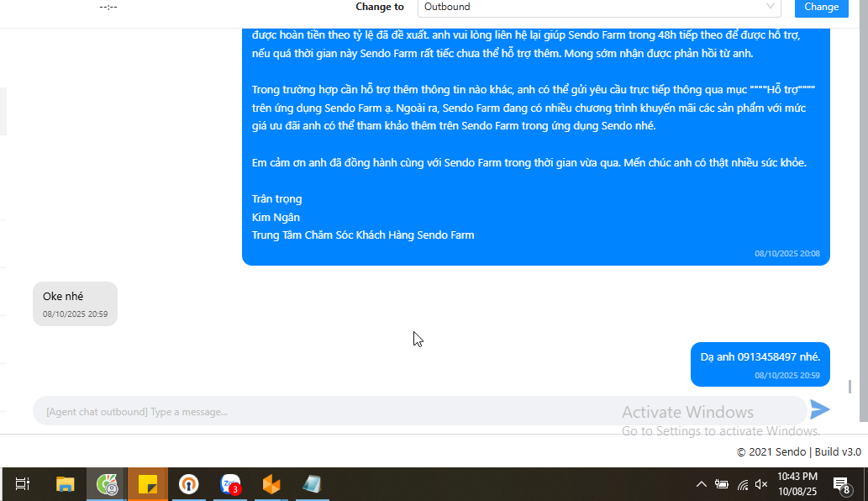The width and height of the screenshot is (868, 501).
Task: Click the '--:--' timer text at top
Action: 108,8
